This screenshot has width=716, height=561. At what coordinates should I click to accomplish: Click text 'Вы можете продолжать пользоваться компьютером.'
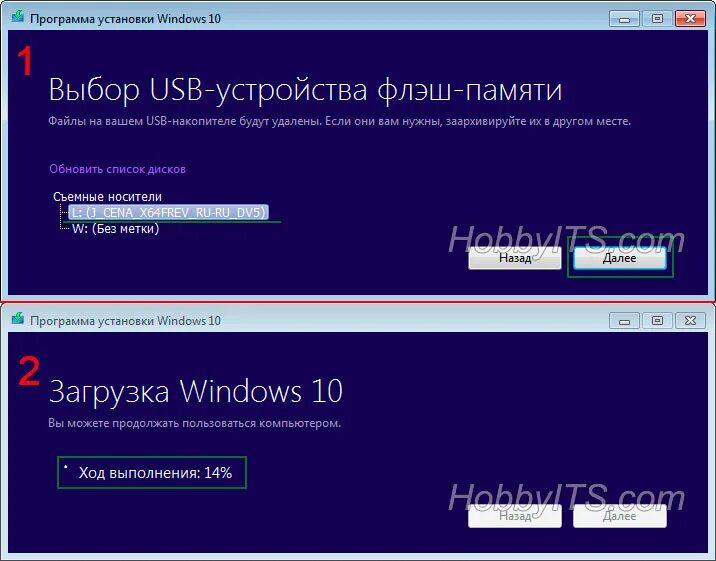click(x=195, y=423)
